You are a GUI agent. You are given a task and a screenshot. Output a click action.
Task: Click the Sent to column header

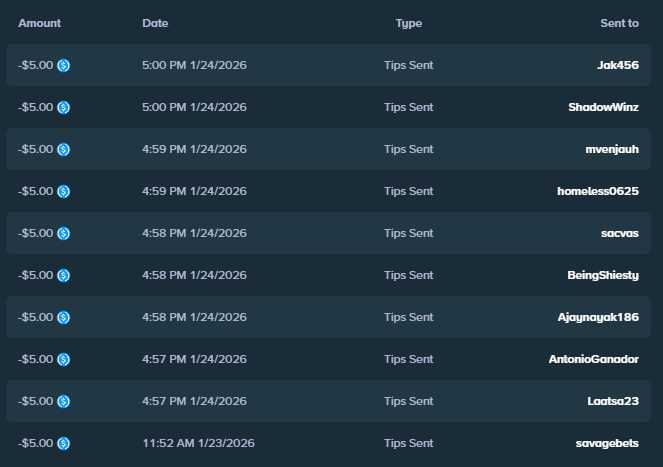pos(619,23)
